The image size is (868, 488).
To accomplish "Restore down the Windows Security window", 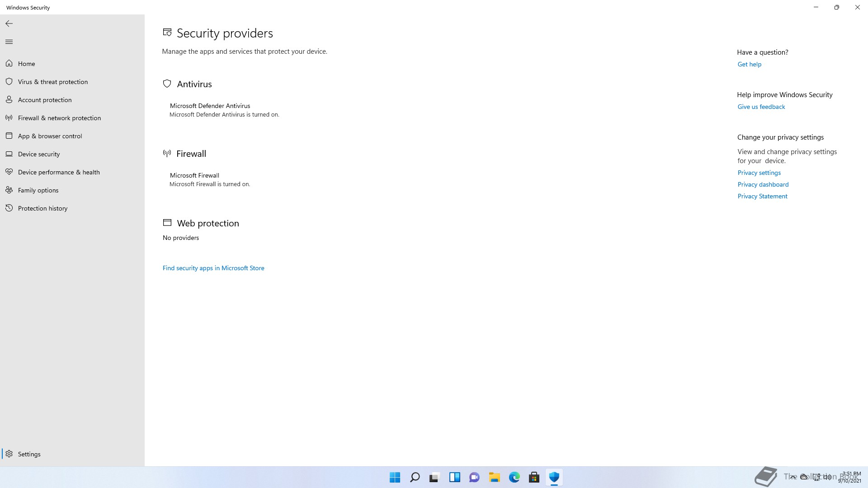I will coord(837,7).
